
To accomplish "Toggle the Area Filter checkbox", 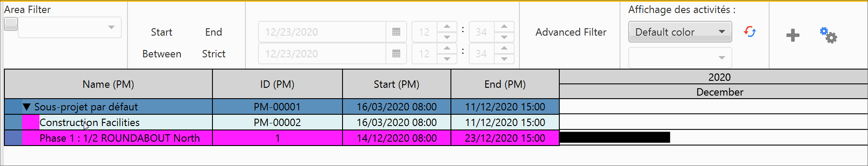I will pyautogui.click(x=11, y=24).
